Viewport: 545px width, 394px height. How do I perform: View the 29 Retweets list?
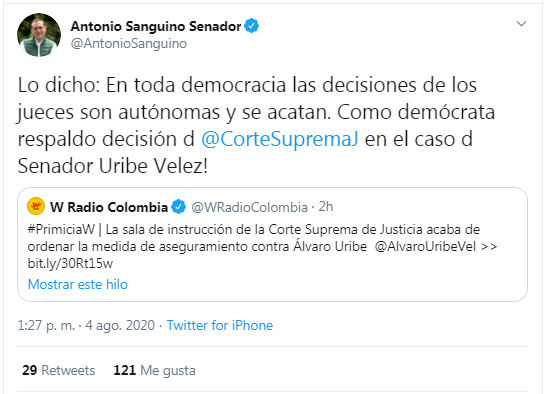click(58, 370)
